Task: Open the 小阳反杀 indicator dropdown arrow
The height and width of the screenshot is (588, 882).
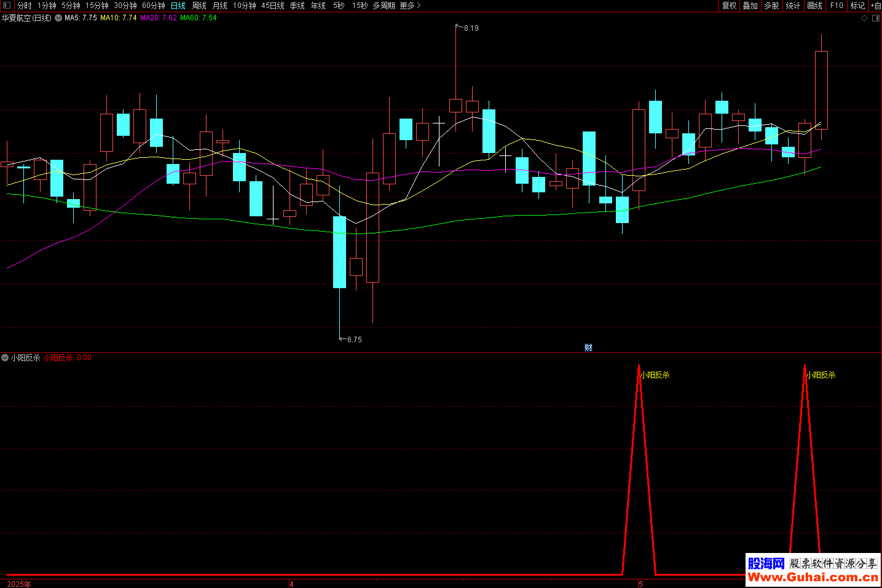Action: coord(5,358)
